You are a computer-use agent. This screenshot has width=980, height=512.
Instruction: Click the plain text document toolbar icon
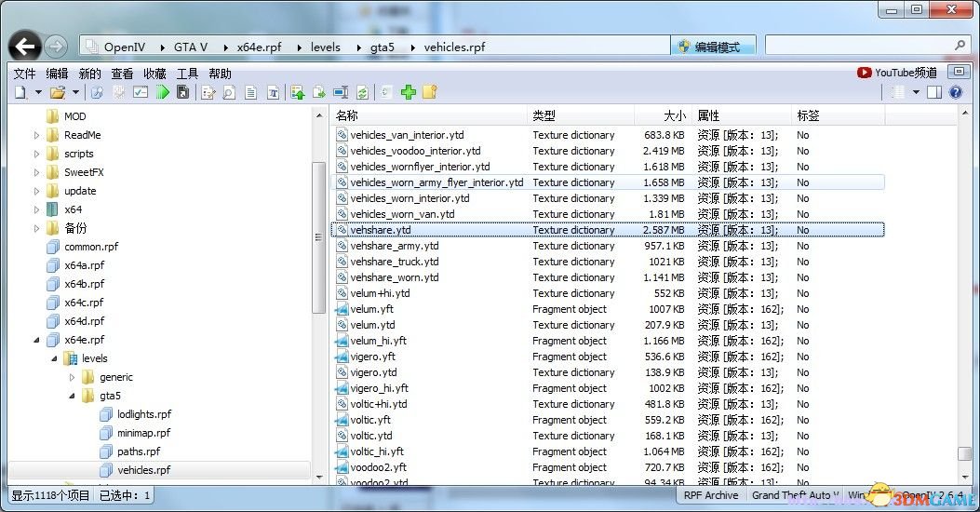(x=251, y=93)
